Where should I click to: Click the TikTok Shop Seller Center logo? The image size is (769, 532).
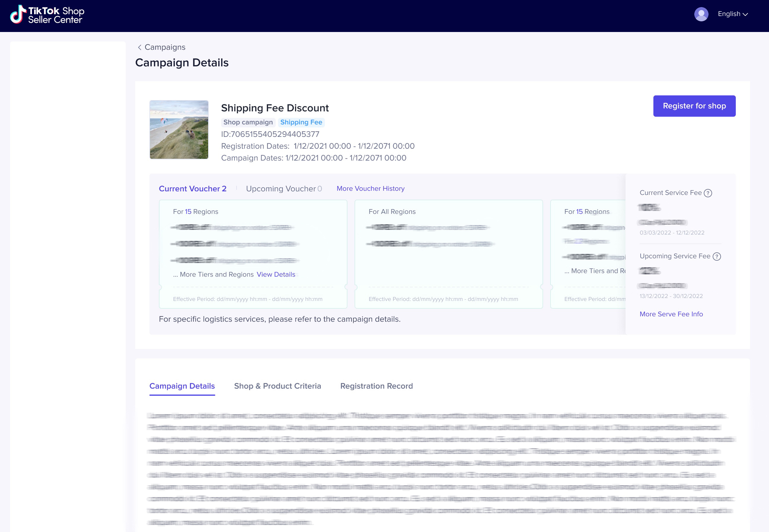[47, 15]
